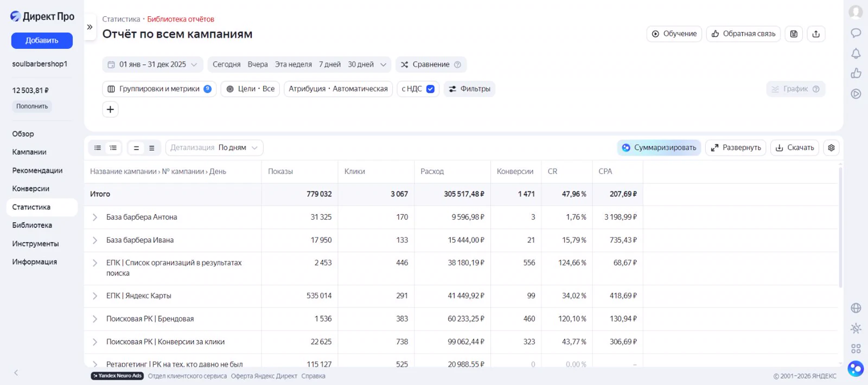Open Библиотека отчётов breadcrumb link
Viewport: 868px width, 385px height.
tap(181, 19)
